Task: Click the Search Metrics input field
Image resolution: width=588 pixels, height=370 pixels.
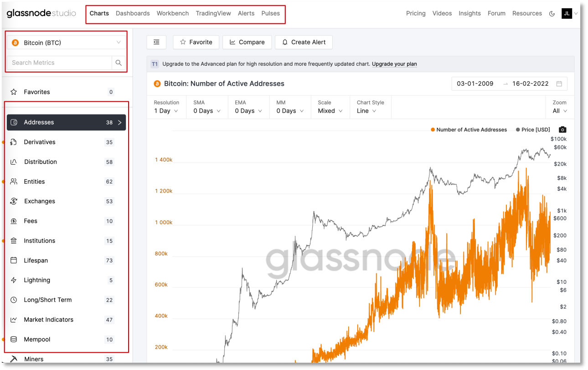Action: 59,63
